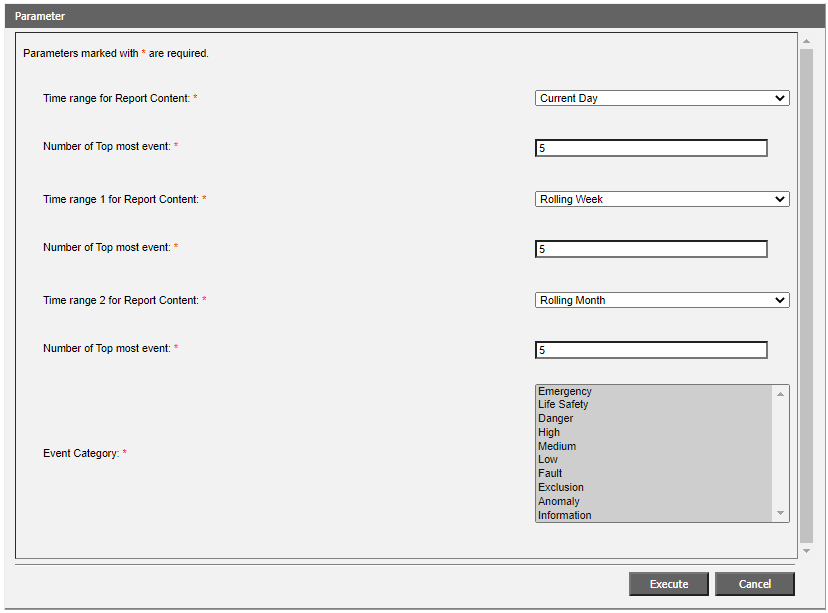Image resolution: width=828 pixels, height=613 pixels.
Task: Open the Time range 2 Rolling Month dropdown
Action: [661, 300]
